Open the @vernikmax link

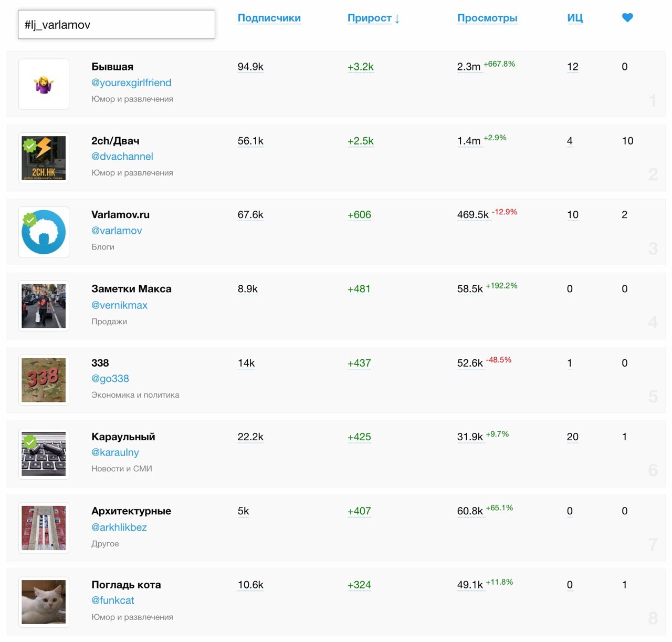pyautogui.click(x=119, y=305)
